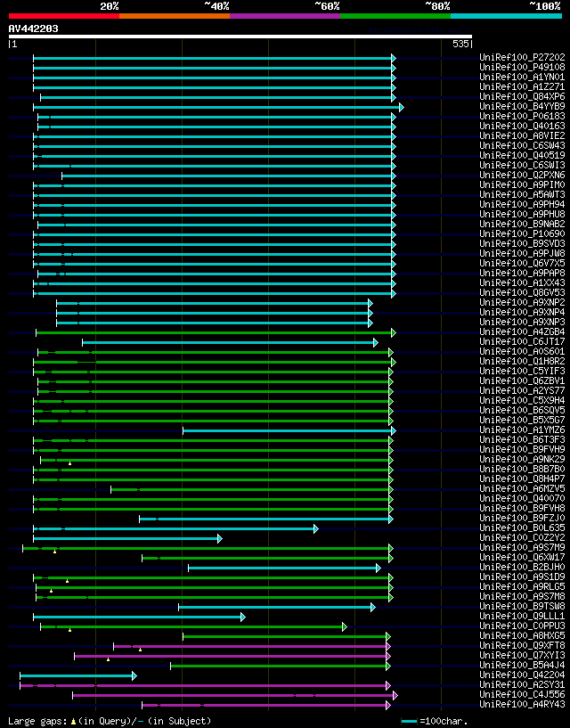Click the yellow query gap marker on A9NK29 row
This screenshot has height=728, width=570.
click(x=69, y=463)
